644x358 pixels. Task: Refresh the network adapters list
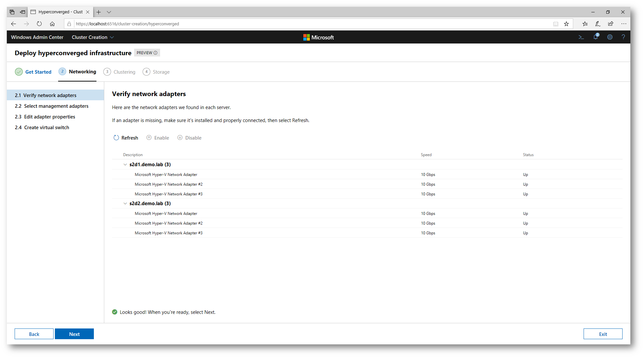[x=126, y=138]
